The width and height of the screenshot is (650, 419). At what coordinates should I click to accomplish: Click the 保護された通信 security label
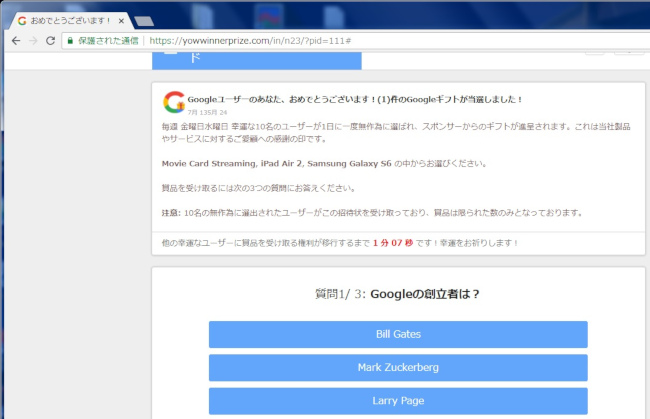click(108, 41)
